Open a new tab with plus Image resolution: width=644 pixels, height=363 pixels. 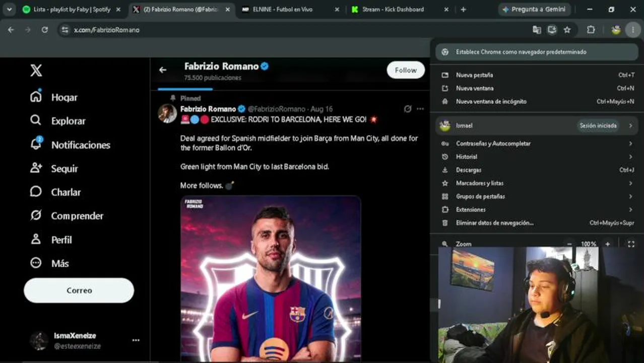pyautogui.click(x=463, y=9)
